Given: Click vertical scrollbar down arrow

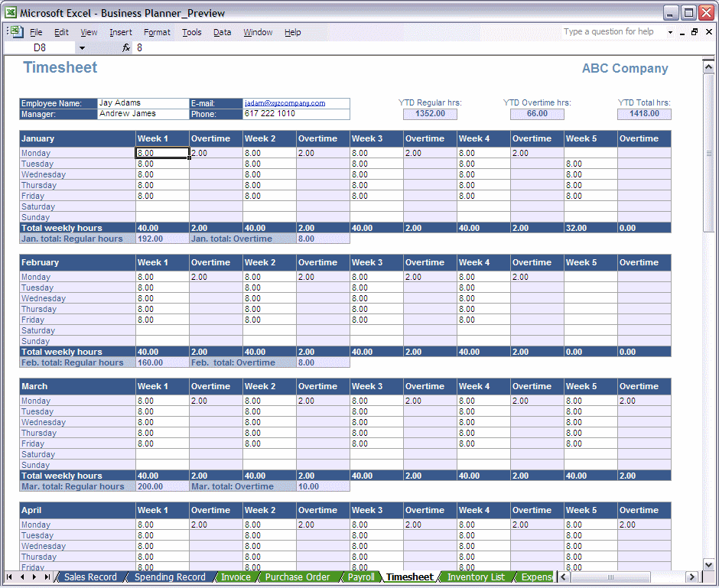Looking at the screenshot, I should pos(708,564).
